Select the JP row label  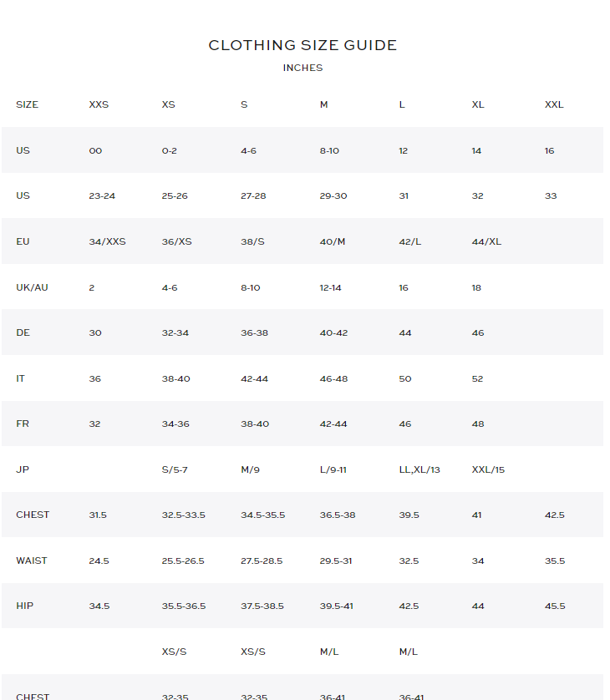coord(23,469)
